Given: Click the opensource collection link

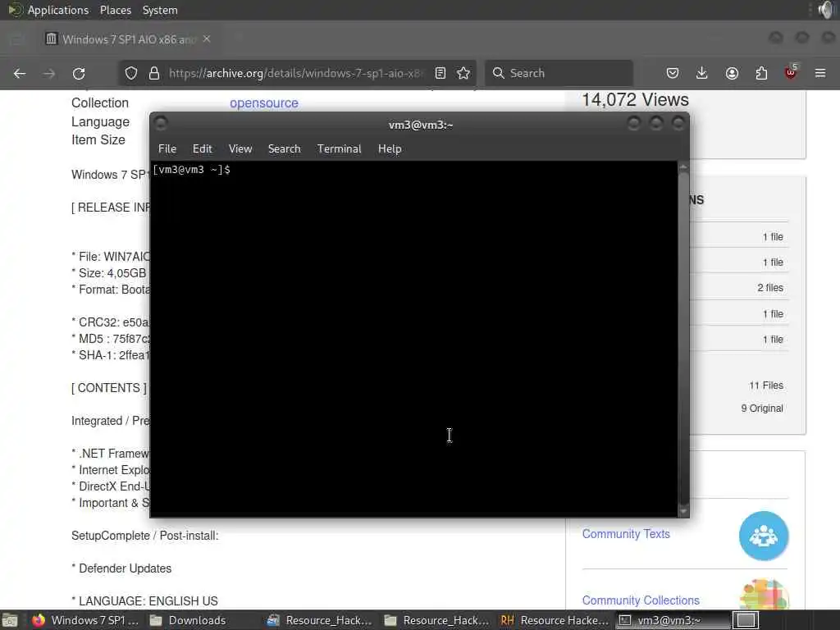Looking at the screenshot, I should pyautogui.click(x=264, y=103).
